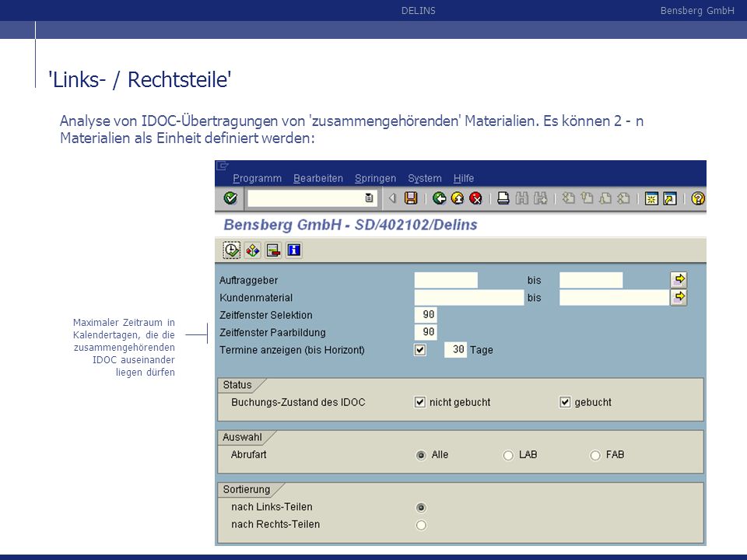The height and width of the screenshot is (560, 747).
Task: Open the command field history list
Action: tap(369, 198)
